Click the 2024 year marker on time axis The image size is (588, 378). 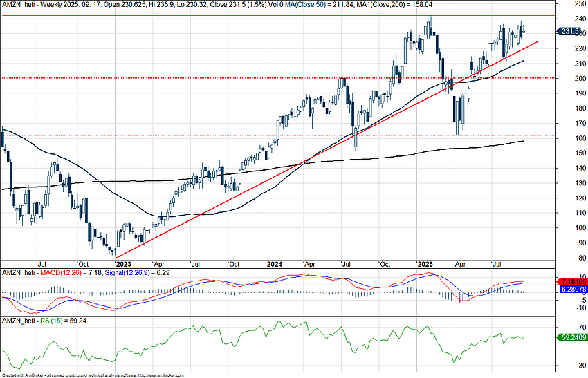pos(274,264)
